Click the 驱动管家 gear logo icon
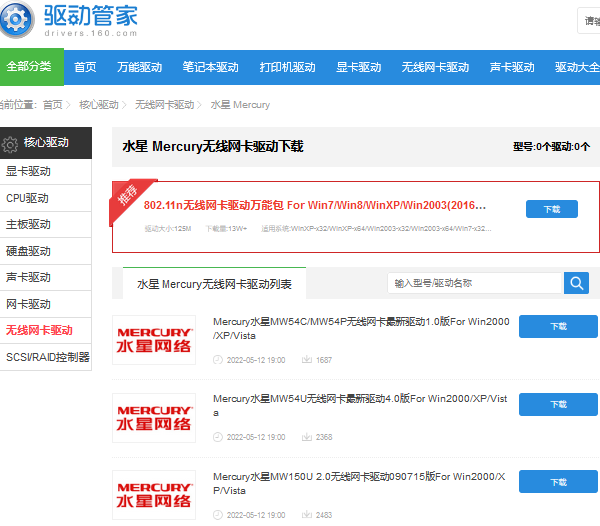This screenshot has height=526, width=600. (19, 20)
